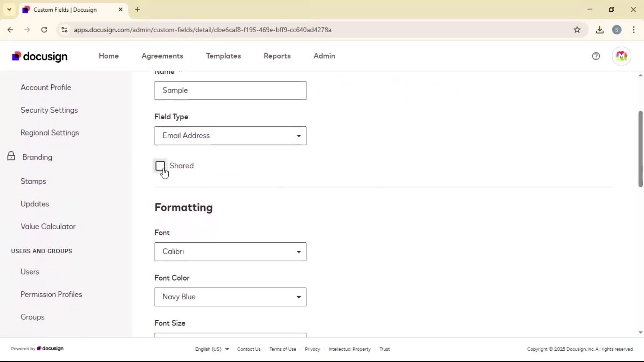This screenshot has width=644, height=362.
Task: Click the browser address bar URL
Action: pyautogui.click(x=203, y=30)
